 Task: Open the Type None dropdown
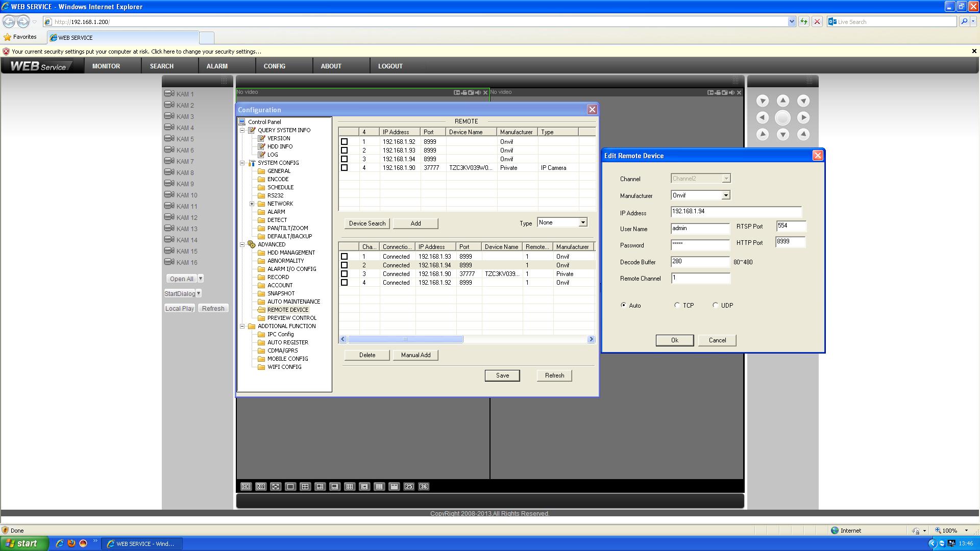582,222
